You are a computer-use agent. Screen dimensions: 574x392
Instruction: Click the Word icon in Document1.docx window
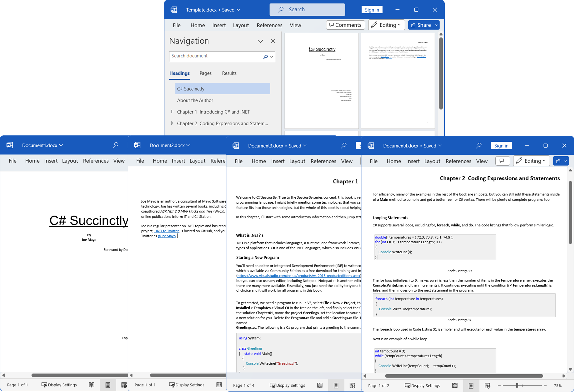point(10,145)
